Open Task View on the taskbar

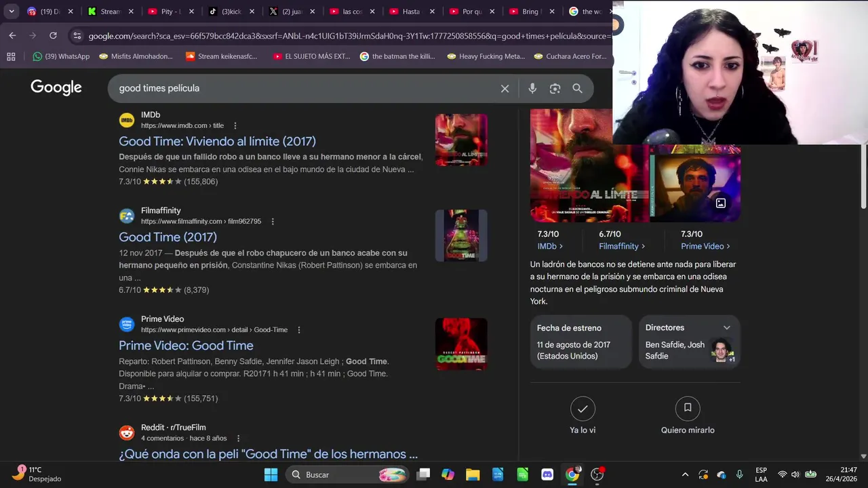(423, 474)
